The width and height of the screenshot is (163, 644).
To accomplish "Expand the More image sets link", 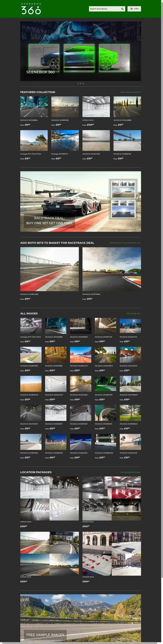I will click(134, 314).
